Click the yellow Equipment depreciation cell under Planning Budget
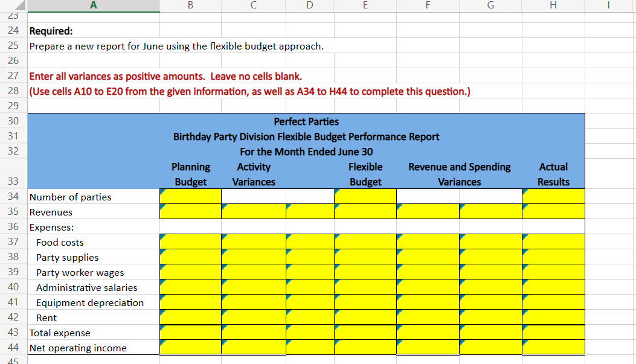Image resolution: width=636 pixels, height=364 pixels. [x=190, y=302]
